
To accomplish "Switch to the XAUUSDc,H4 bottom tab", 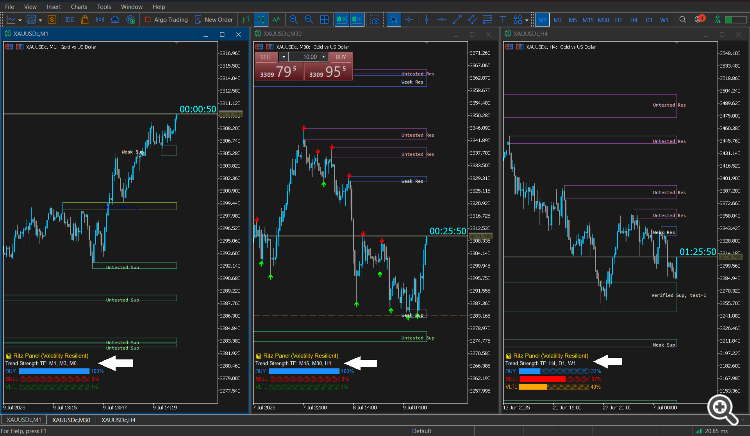I will point(119,420).
